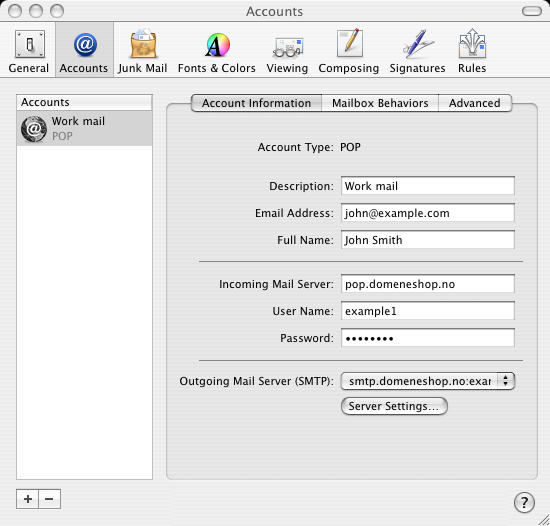The height and width of the screenshot is (526, 550).
Task: Open the General preferences pane
Action: point(29,51)
